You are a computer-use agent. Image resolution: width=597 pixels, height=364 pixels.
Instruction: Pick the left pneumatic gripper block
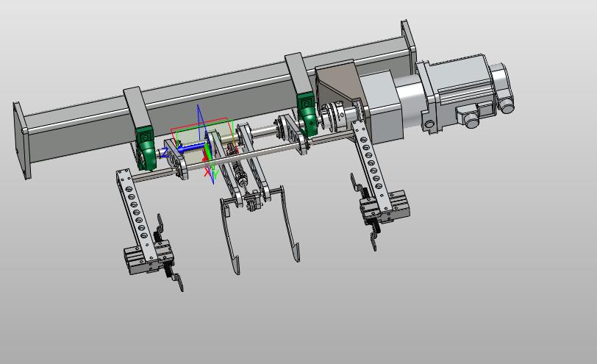click(149, 257)
